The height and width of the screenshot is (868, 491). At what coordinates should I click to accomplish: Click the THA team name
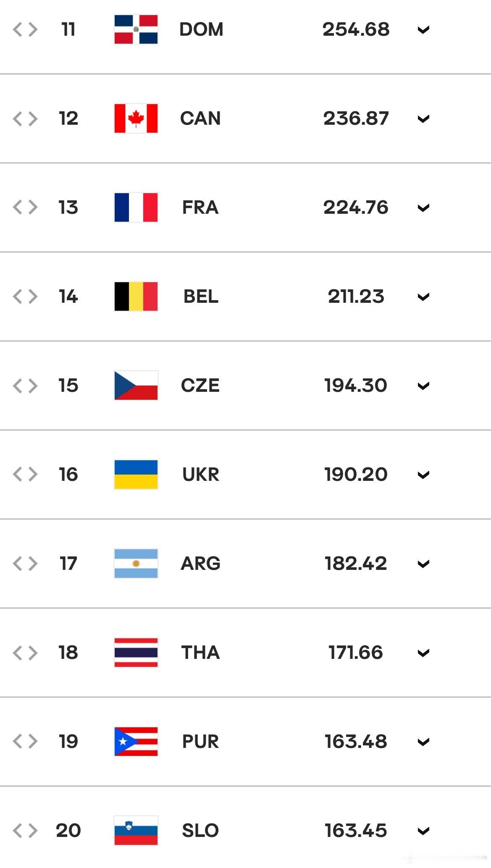pos(200,653)
